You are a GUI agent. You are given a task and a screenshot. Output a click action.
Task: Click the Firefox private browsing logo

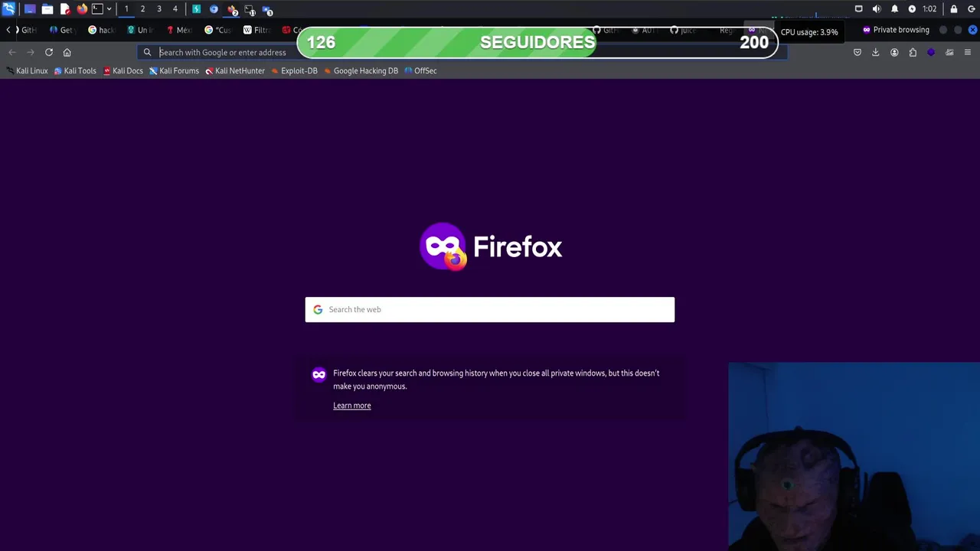click(x=491, y=246)
